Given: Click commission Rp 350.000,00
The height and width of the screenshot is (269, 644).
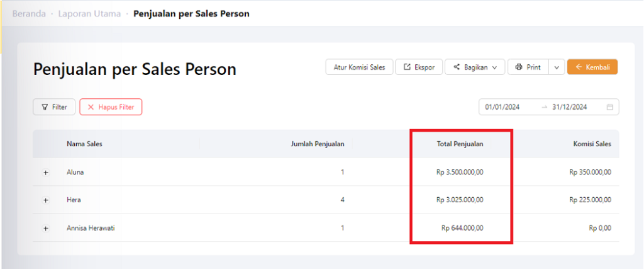Looking at the screenshot, I should click(x=590, y=173).
